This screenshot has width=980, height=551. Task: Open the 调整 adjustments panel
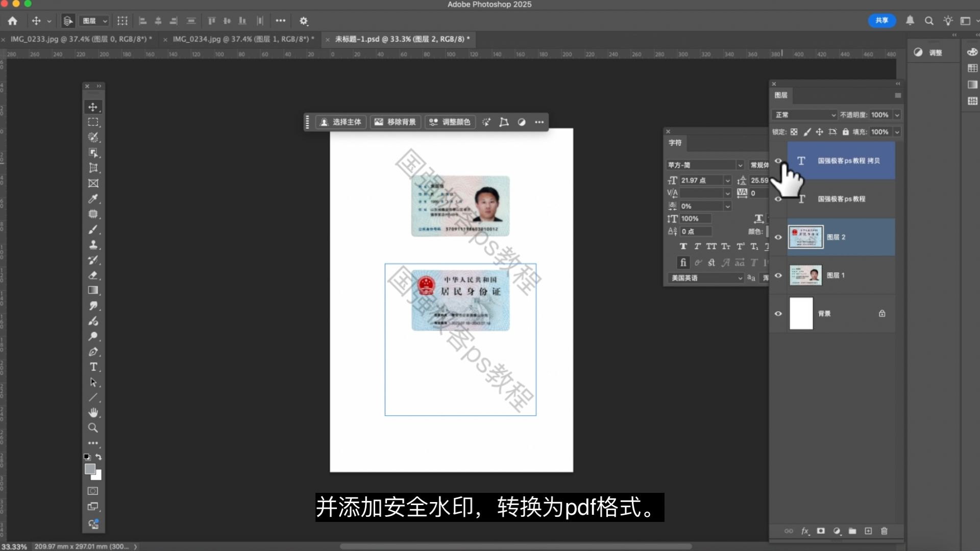(929, 53)
